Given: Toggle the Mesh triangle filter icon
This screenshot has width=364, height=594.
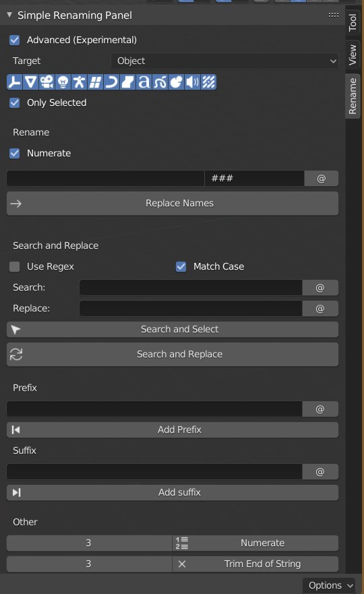Looking at the screenshot, I should point(31,82).
